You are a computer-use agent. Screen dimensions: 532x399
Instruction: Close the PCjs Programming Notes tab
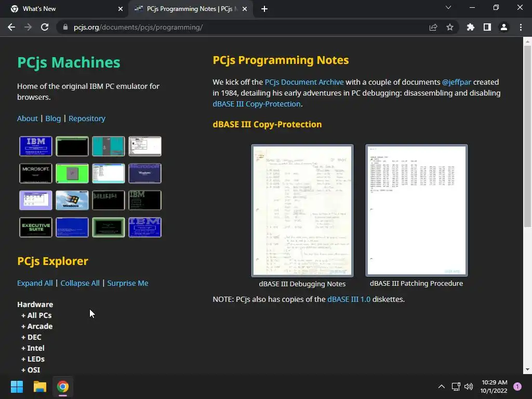coord(245,9)
